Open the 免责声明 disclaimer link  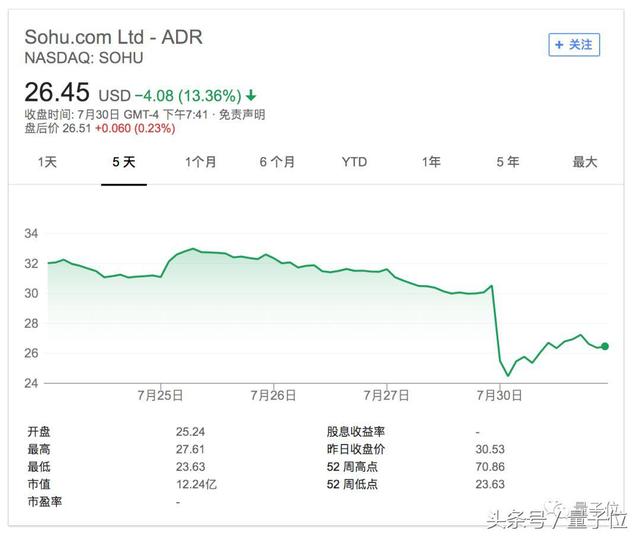242,114
